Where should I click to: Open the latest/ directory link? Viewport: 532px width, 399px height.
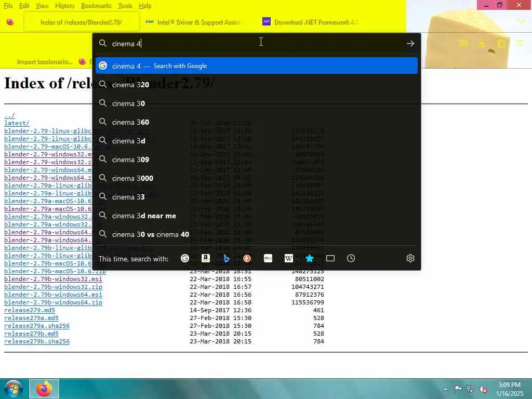[x=17, y=123]
